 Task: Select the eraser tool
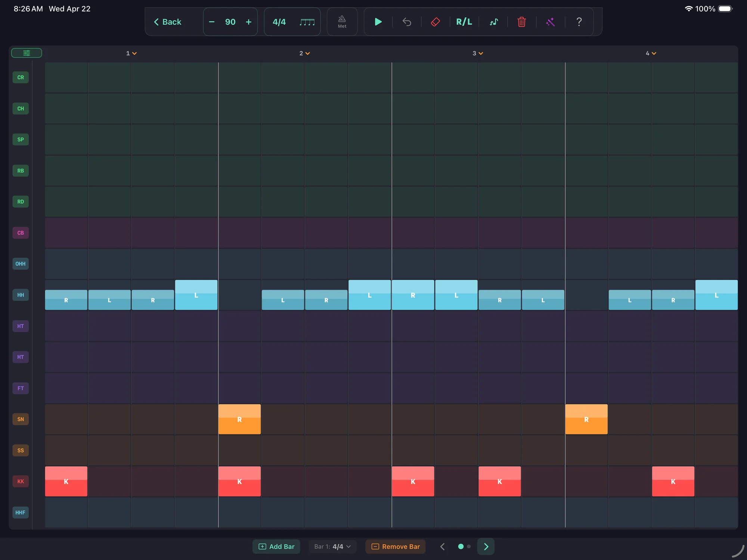click(435, 22)
